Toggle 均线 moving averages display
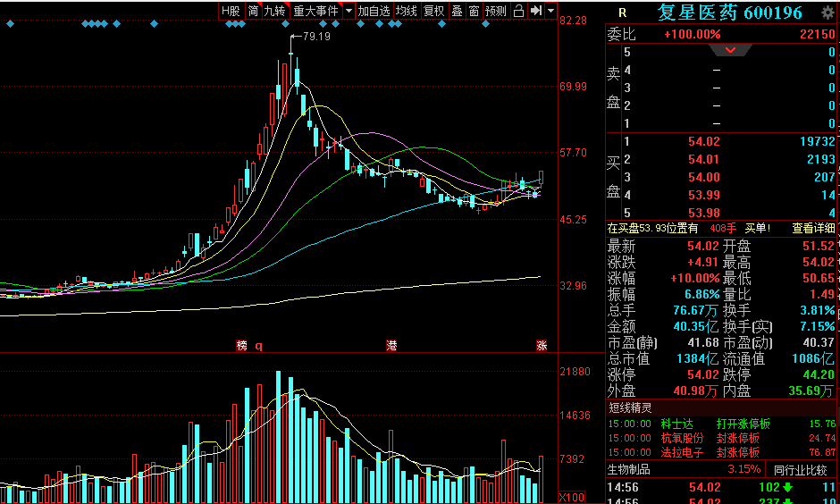Screen dimensions: 840x504 point(406,11)
